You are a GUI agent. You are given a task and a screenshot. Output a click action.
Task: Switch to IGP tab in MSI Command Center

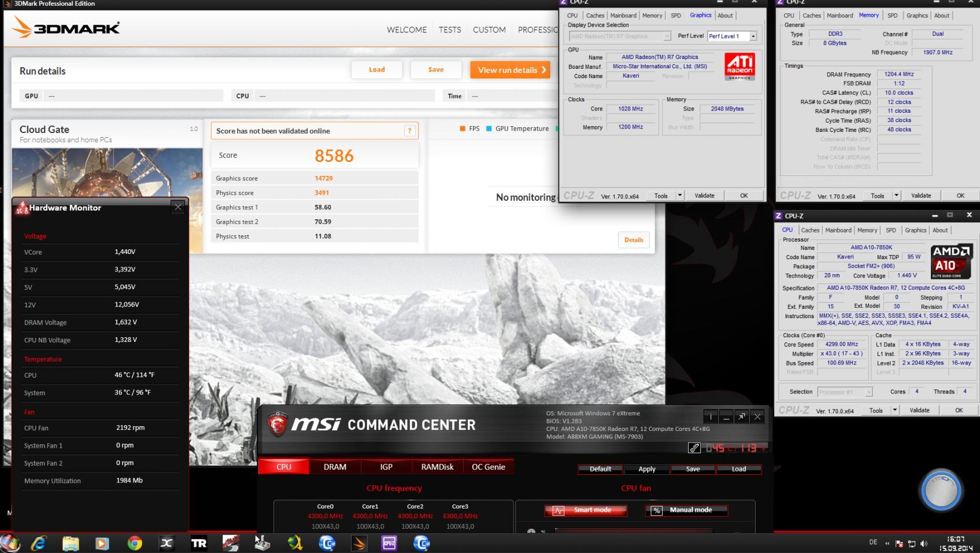(386, 467)
